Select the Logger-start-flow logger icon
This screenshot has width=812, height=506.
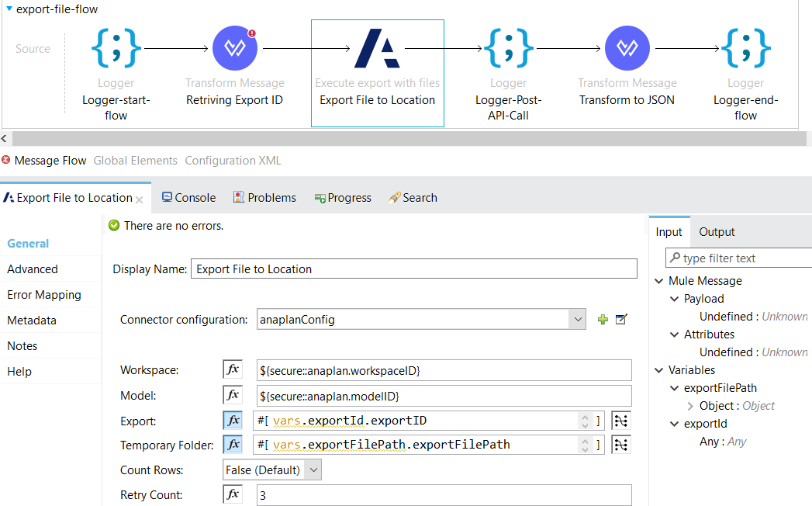[116, 48]
